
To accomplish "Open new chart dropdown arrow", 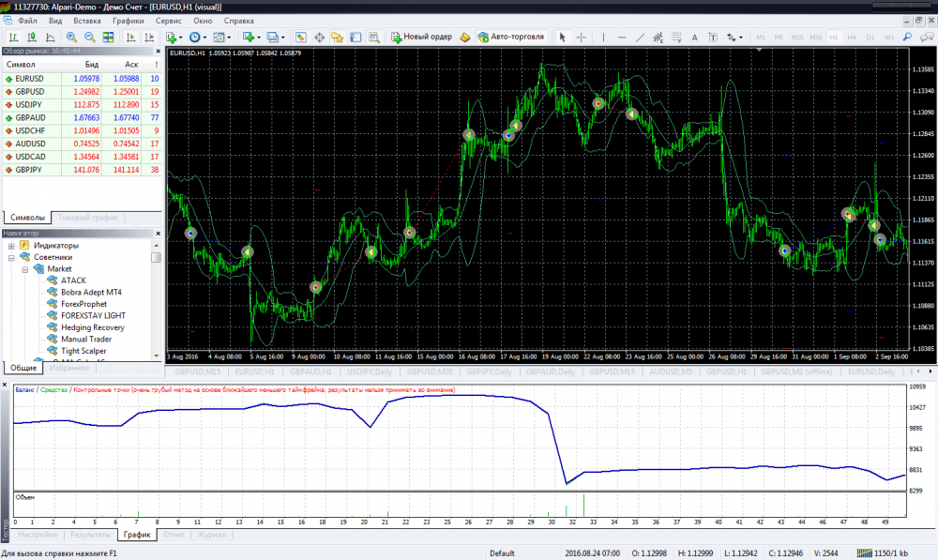I will (259, 38).
